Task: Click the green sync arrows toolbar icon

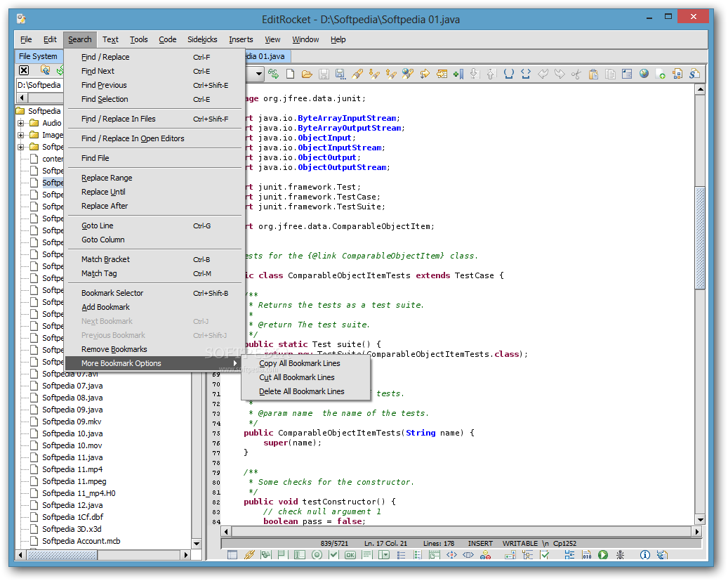Action: point(274,74)
